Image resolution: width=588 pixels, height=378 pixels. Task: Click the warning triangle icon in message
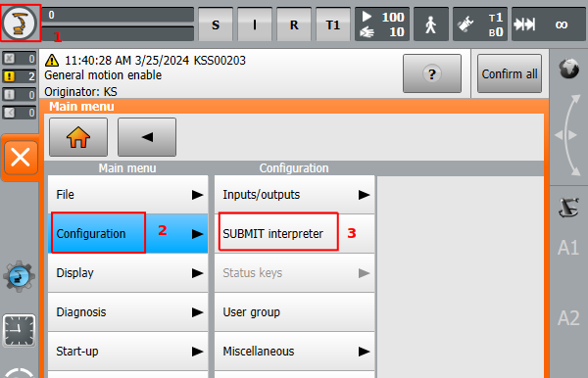coord(52,61)
